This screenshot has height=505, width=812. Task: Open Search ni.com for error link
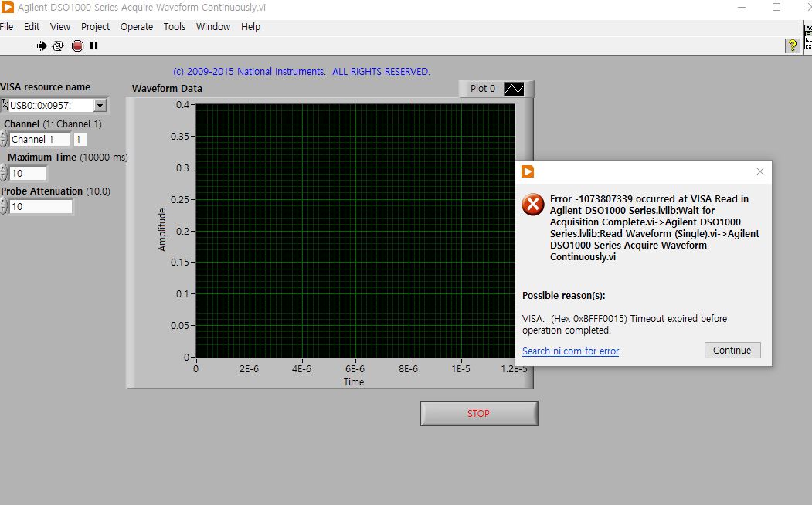click(570, 351)
